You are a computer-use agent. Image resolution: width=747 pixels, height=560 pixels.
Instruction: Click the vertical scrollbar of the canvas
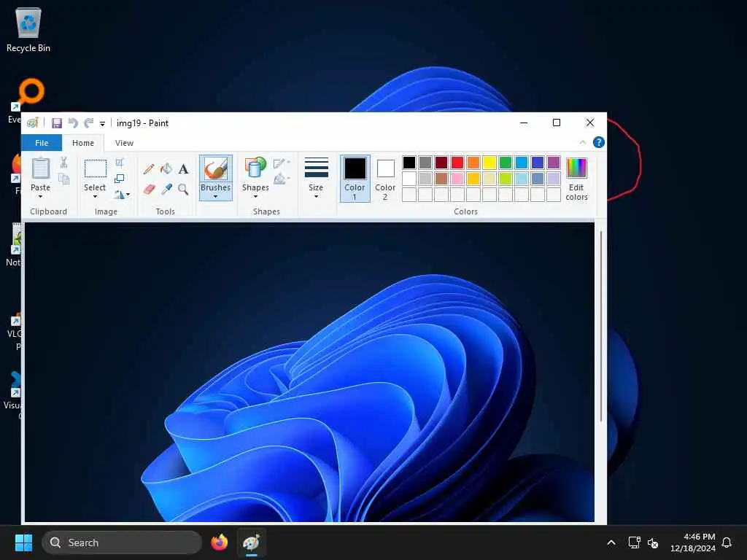pyautogui.click(x=601, y=326)
